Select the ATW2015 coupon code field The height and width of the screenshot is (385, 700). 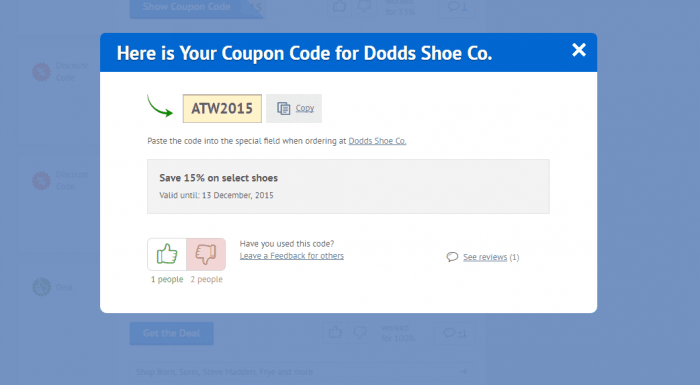click(x=222, y=109)
